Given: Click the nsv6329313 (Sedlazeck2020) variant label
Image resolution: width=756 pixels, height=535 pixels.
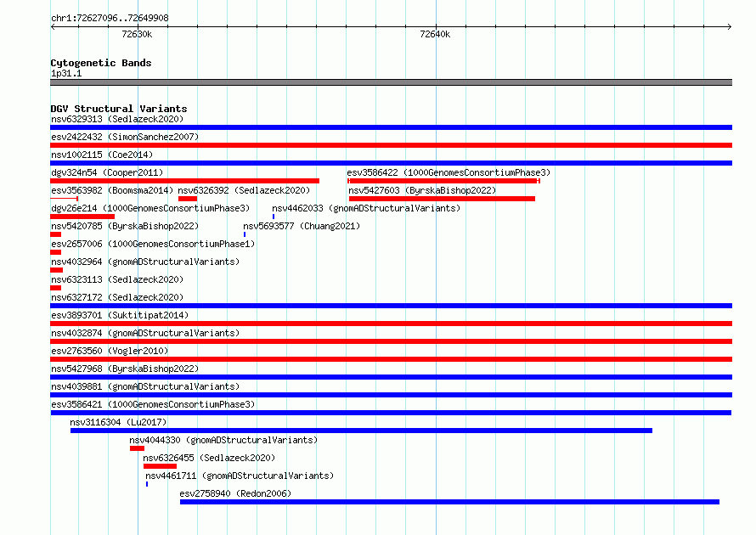Looking at the screenshot, I should click(117, 119).
